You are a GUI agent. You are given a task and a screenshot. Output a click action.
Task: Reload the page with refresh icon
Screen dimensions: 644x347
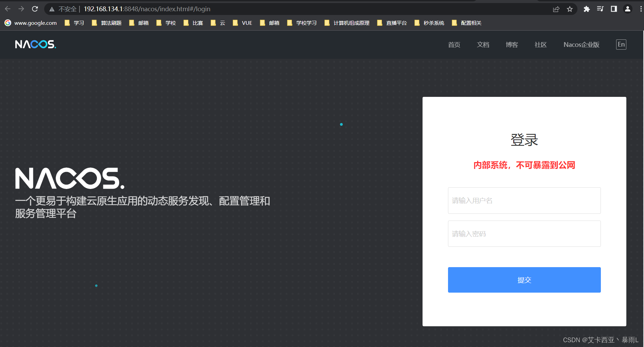(35, 9)
